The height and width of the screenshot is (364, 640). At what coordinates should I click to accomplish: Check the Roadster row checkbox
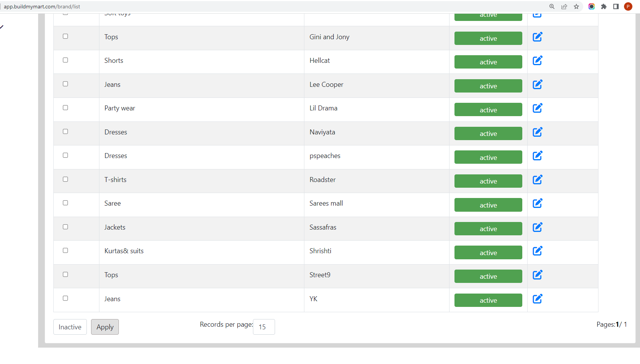coord(66,179)
